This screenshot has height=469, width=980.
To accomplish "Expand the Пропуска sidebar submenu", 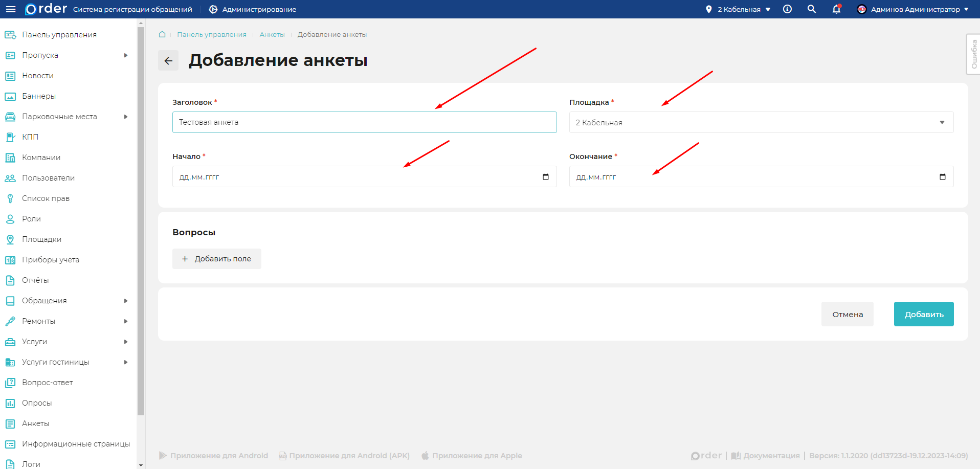I will pos(126,55).
